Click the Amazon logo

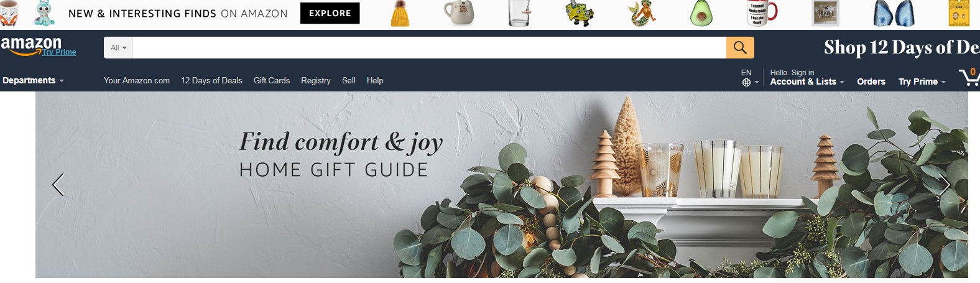[x=31, y=45]
